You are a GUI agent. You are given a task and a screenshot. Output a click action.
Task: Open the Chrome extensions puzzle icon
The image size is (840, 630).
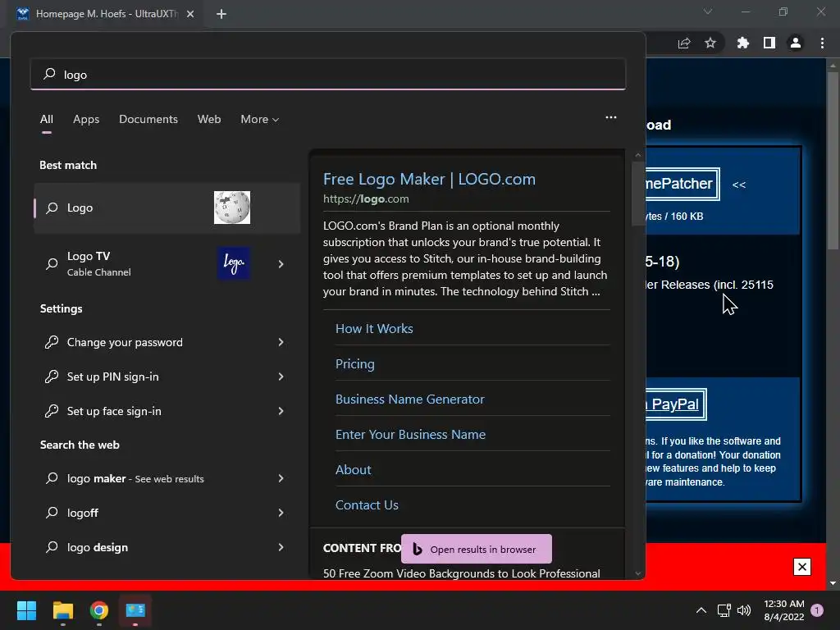[742, 43]
